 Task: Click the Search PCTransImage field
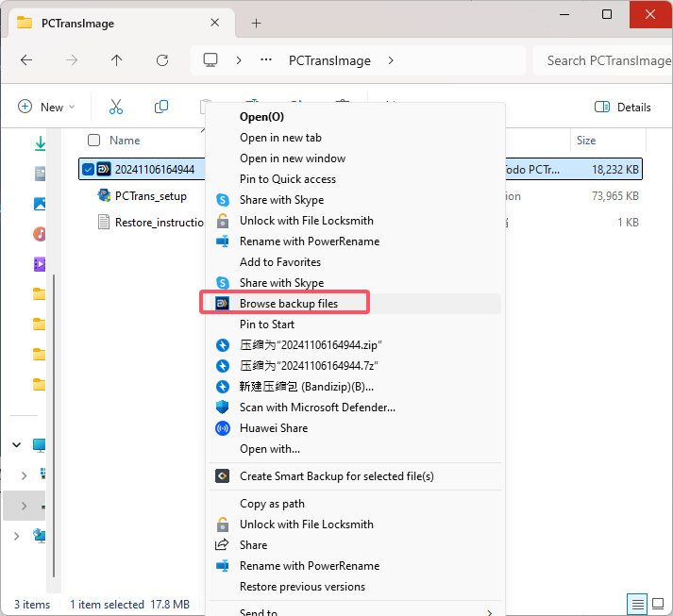click(604, 60)
